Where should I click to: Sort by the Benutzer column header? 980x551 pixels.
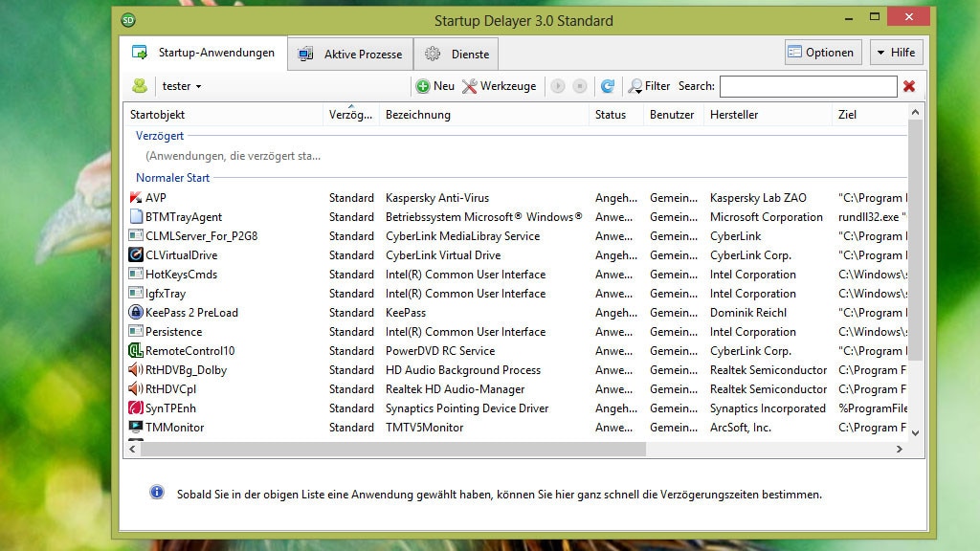coord(673,115)
